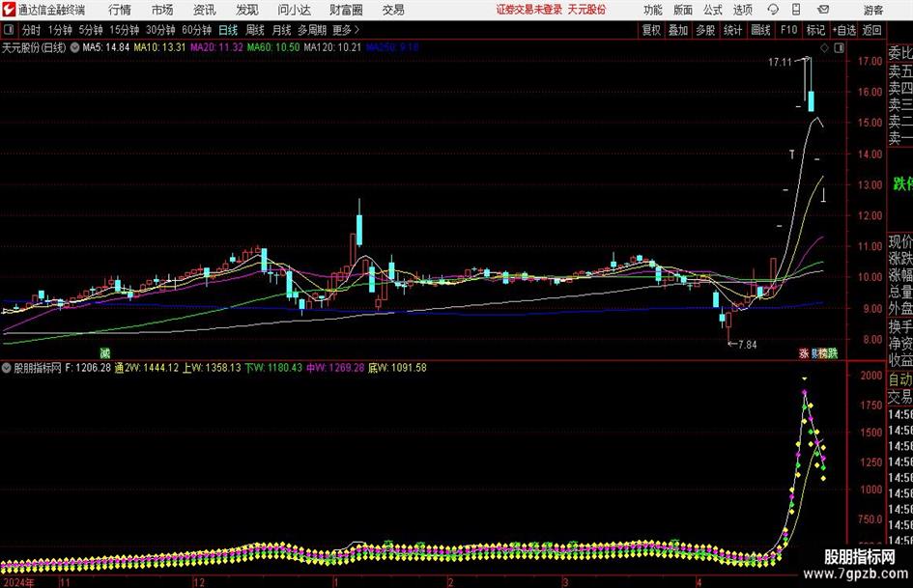Open the mail envelope icon
913x588 pixels.
[823, 10]
